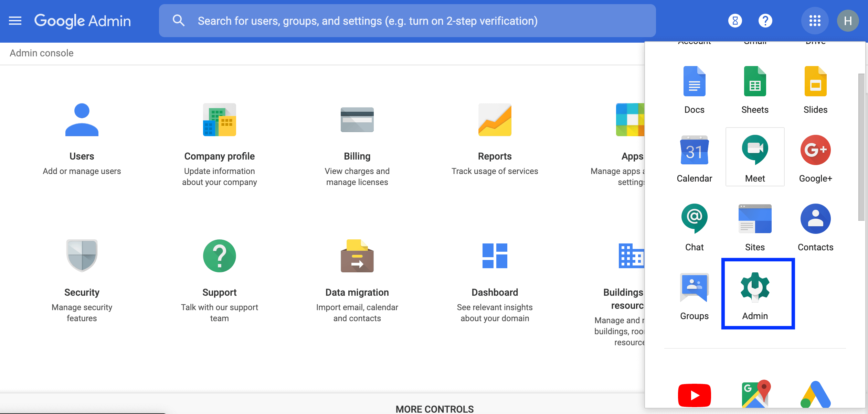Launch Sites from apps panel
Viewport: 868px width, 414px height.
[x=755, y=227]
